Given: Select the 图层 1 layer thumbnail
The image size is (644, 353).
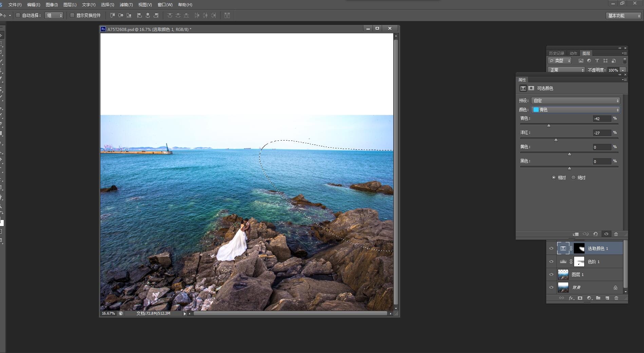Looking at the screenshot, I should (563, 274).
